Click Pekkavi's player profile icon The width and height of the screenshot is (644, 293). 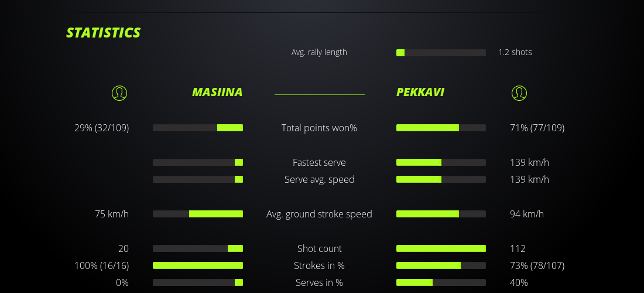coord(519,93)
